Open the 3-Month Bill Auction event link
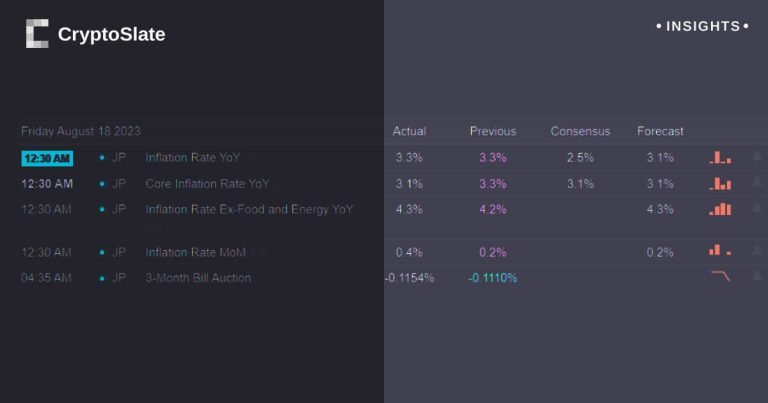 click(198, 278)
